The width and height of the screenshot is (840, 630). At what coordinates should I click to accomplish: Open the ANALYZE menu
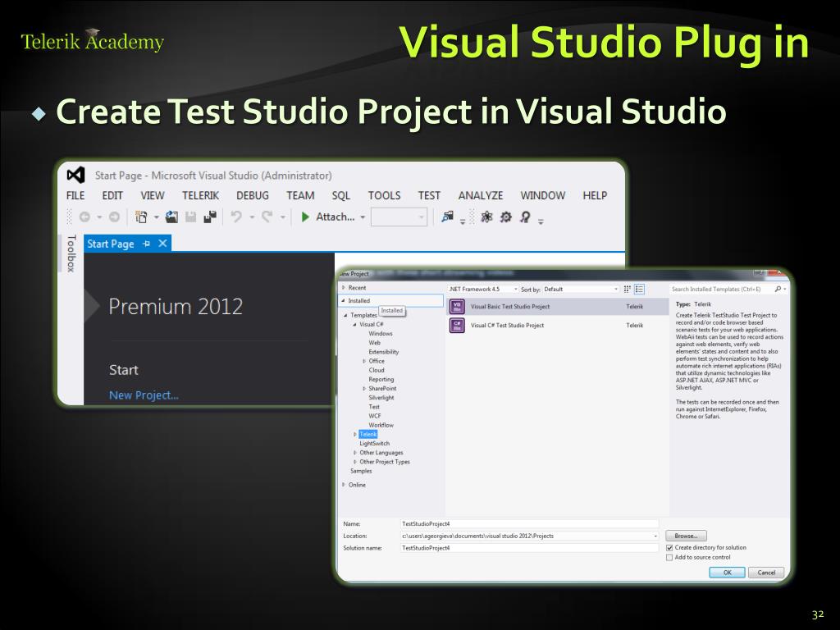[x=481, y=195]
